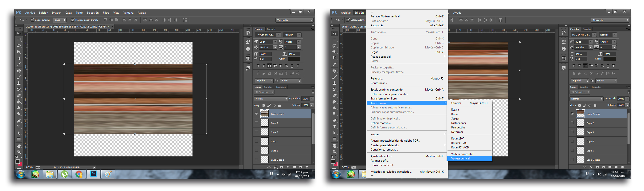Show Capa 3 layer in left window
The height and width of the screenshot is (191, 644).
tap(256, 132)
